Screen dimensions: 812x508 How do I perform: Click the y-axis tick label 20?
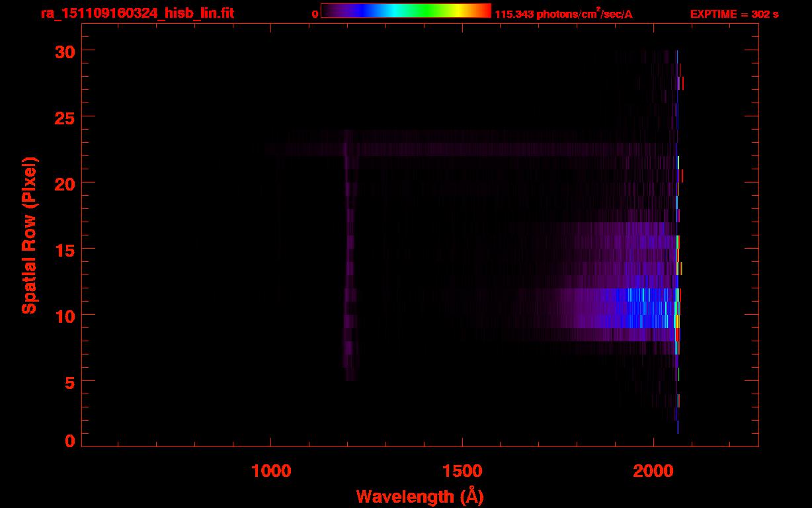[x=65, y=183]
